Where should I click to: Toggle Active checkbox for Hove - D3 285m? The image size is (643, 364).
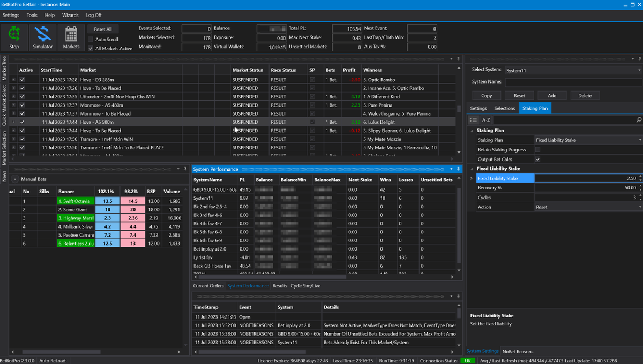pyautogui.click(x=22, y=79)
